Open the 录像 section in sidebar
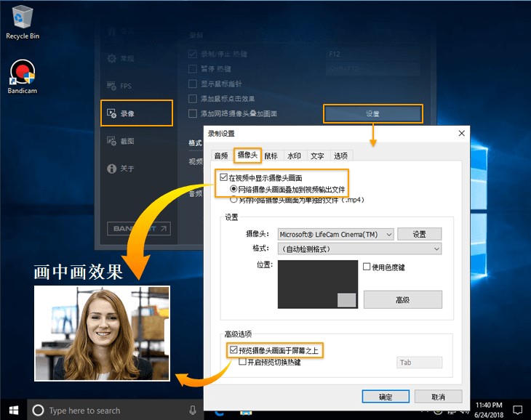Screen dimensions: 531x420 pos(136,113)
